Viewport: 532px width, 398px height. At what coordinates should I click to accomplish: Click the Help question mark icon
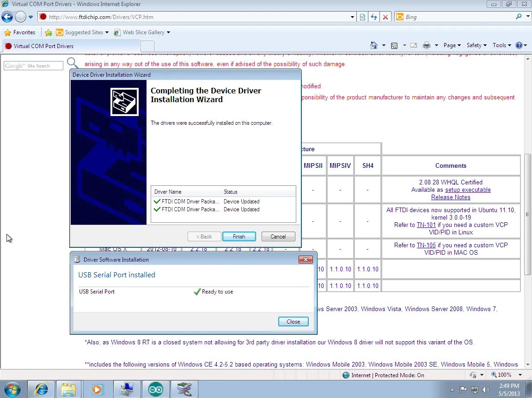point(519,45)
